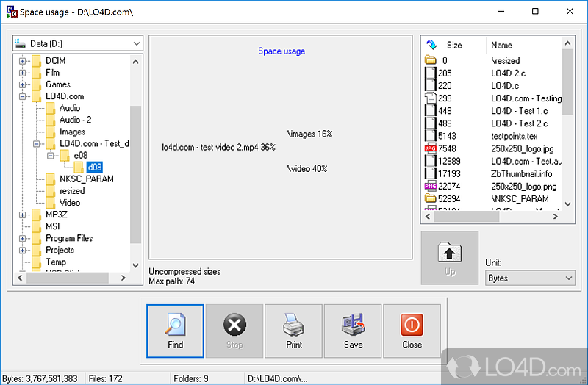Click the Bytes total in status bar

pyautogui.click(x=40, y=378)
